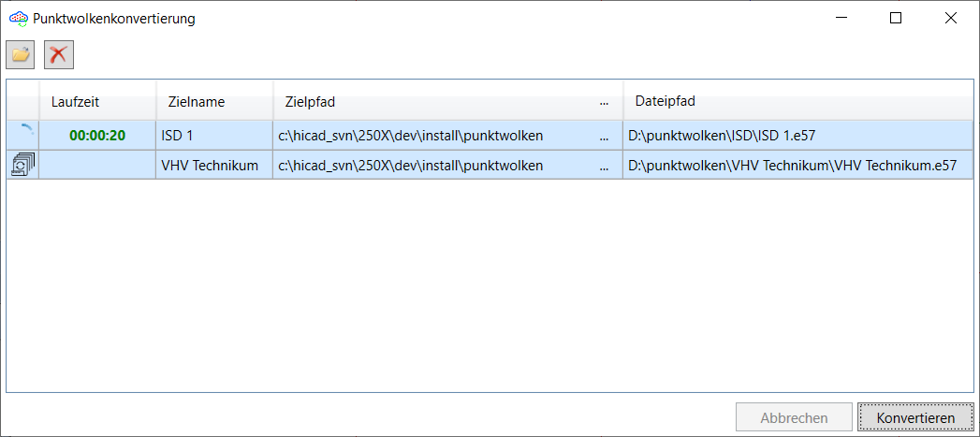This screenshot has width=980, height=437.
Task: Open browse ellipsis for ISD 1 target path
Action: click(x=605, y=136)
